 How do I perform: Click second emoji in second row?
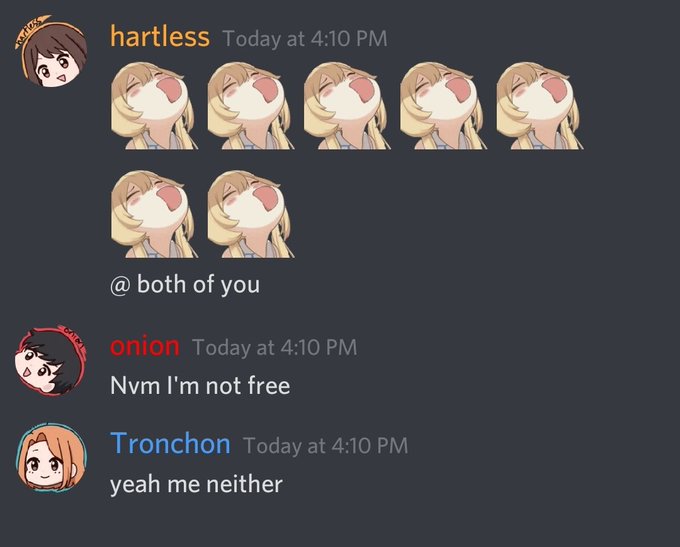(x=251, y=214)
